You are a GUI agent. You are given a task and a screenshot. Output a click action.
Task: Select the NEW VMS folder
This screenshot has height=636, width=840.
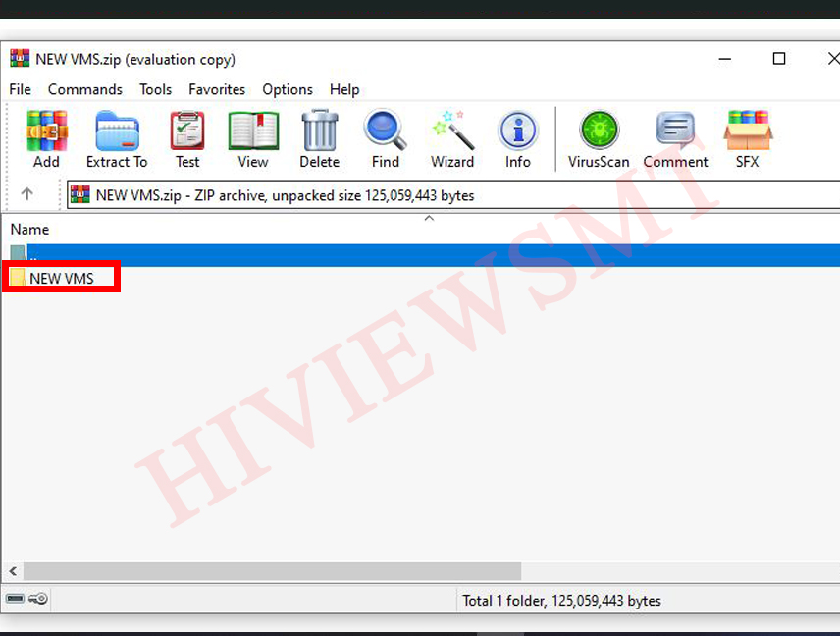(x=61, y=278)
